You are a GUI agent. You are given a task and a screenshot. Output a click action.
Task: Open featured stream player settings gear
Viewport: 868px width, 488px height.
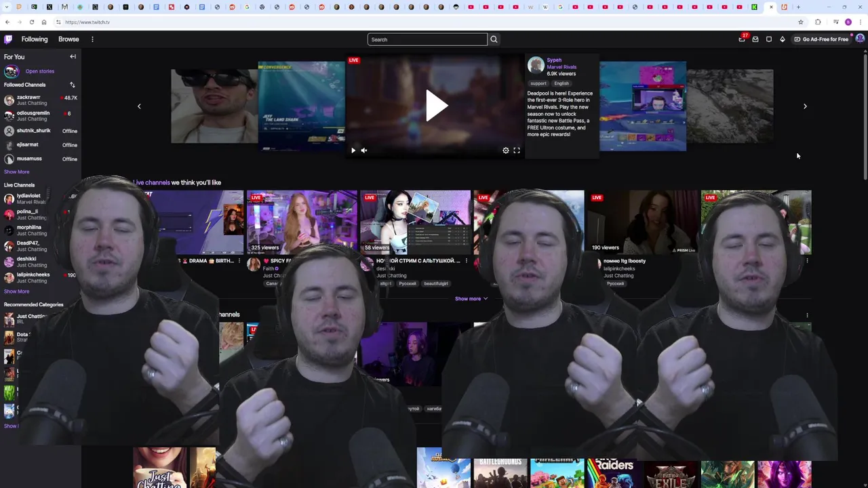pyautogui.click(x=506, y=150)
